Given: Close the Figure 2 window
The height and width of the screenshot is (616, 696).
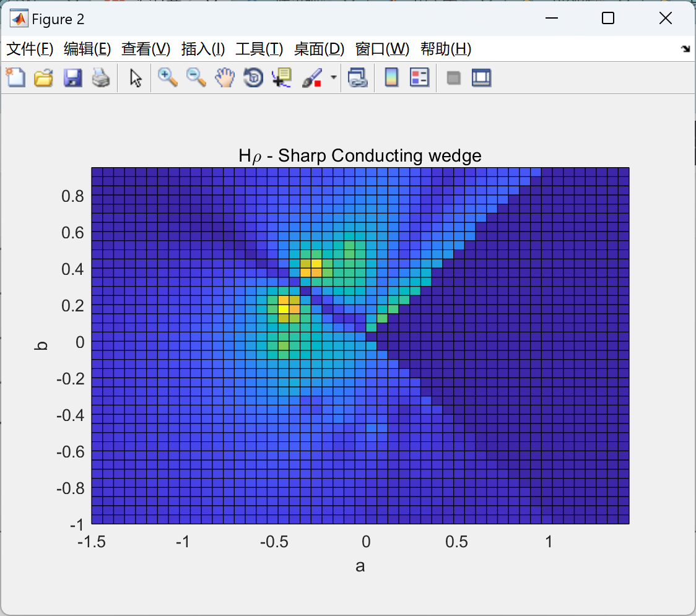Looking at the screenshot, I should [x=666, y=18].
